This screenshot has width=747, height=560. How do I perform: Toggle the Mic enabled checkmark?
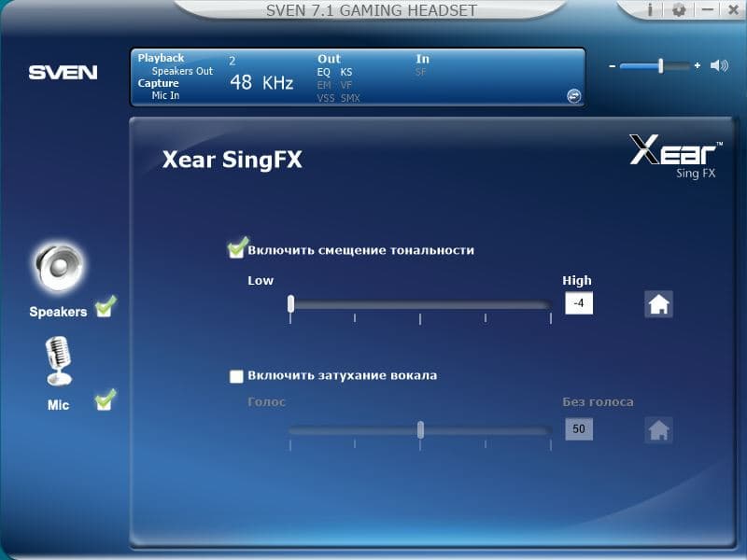pyautogui.click(x=105, y=400)
